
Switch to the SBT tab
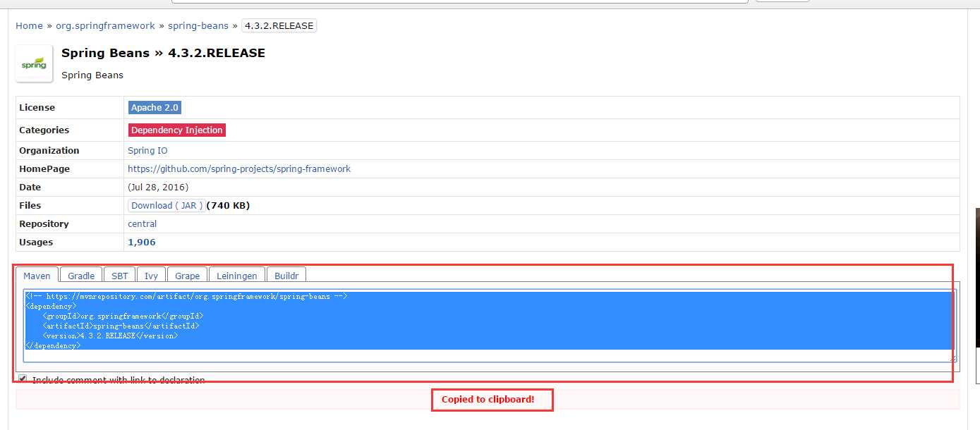[120, 276]
